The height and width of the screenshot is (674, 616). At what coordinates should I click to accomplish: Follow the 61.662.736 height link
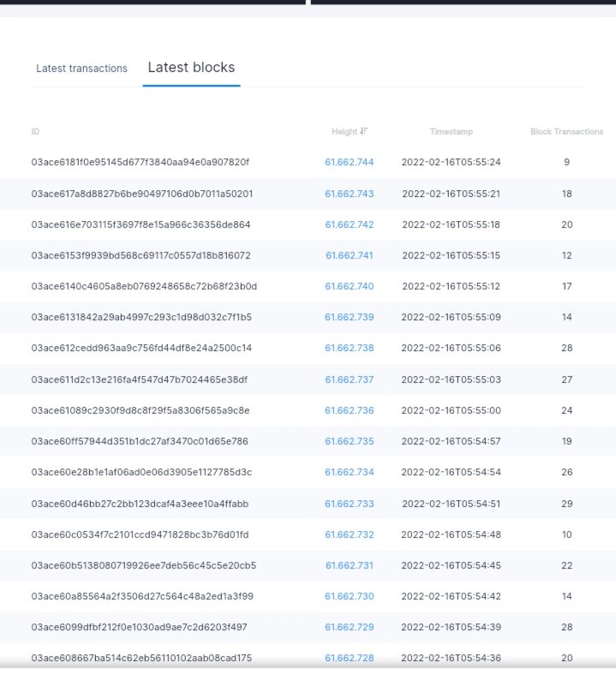349,410
